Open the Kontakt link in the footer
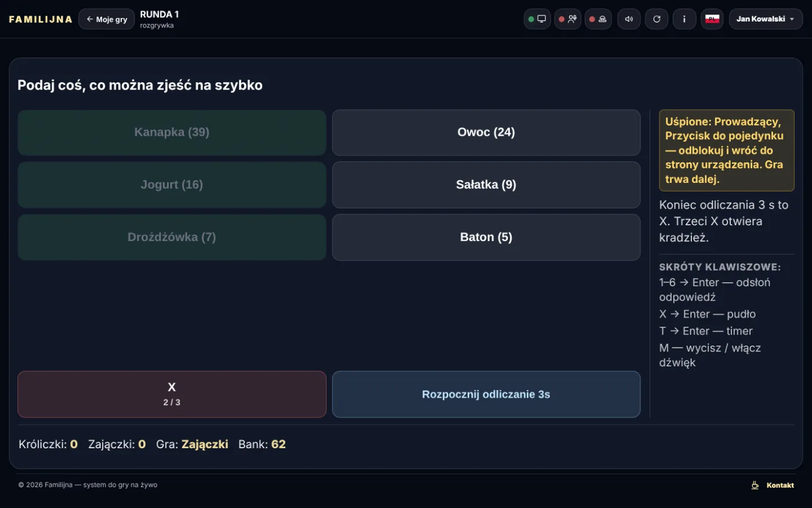 coord(780,485)
